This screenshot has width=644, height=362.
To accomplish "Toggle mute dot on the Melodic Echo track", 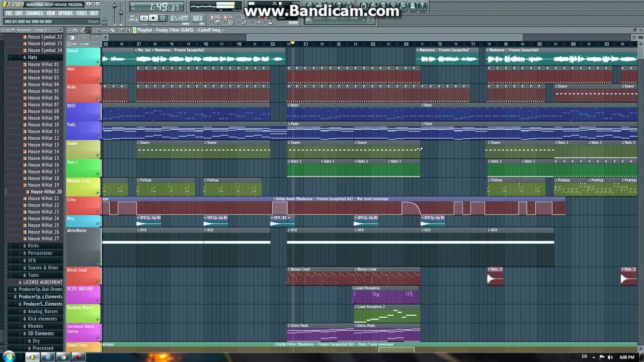I will (98, 194).
